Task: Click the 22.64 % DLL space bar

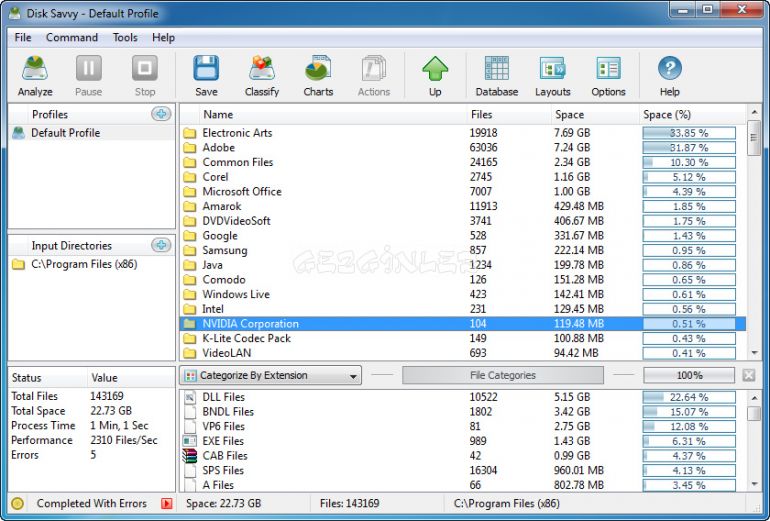Action: [689, 397]
